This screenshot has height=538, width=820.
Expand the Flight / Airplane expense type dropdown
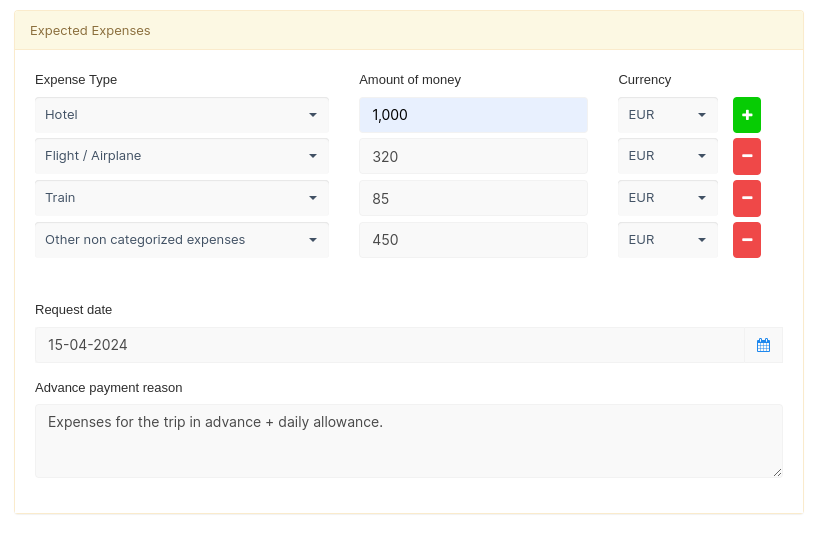pyautogui.click(x=181, y=156)
